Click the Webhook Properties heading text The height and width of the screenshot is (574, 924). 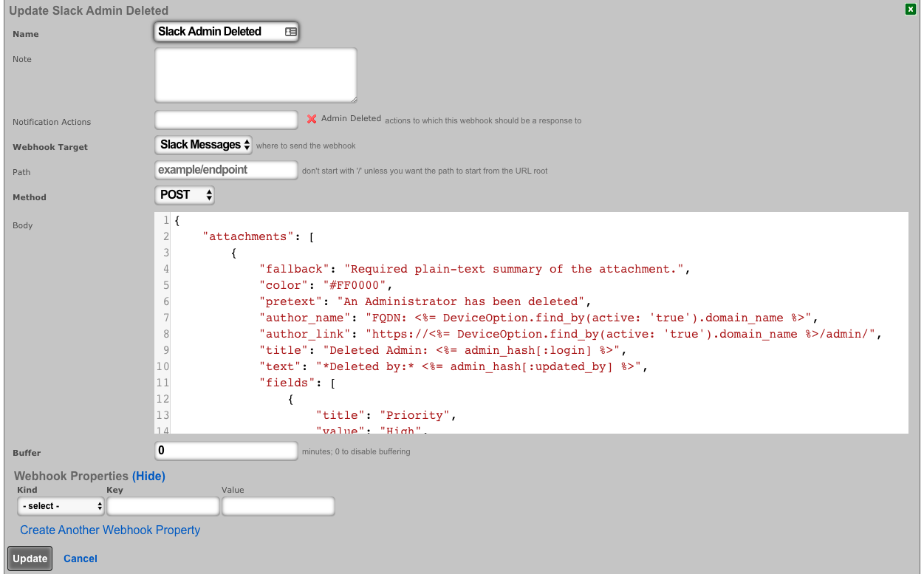72,476
